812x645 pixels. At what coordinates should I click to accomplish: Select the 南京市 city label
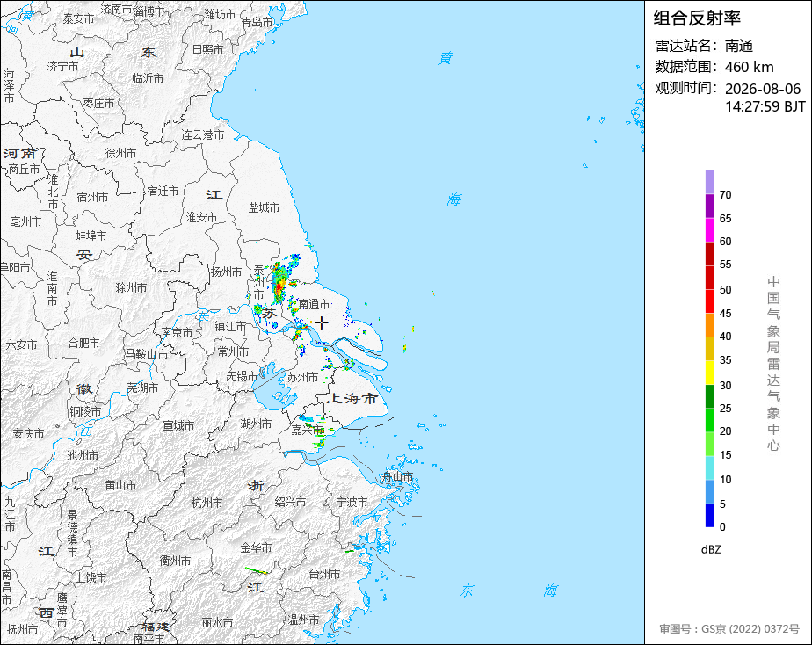pyautogui.click(x=177, y=332)
